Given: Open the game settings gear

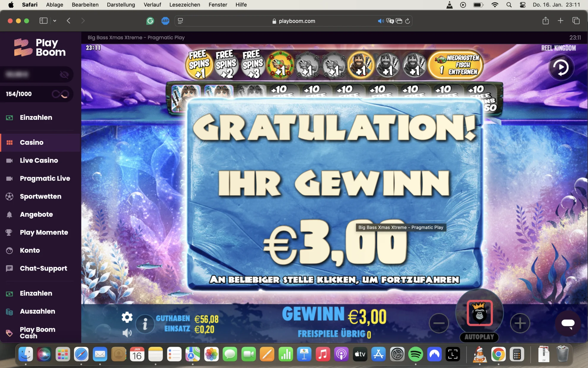Looking at the screenshot, I should 127,317.
